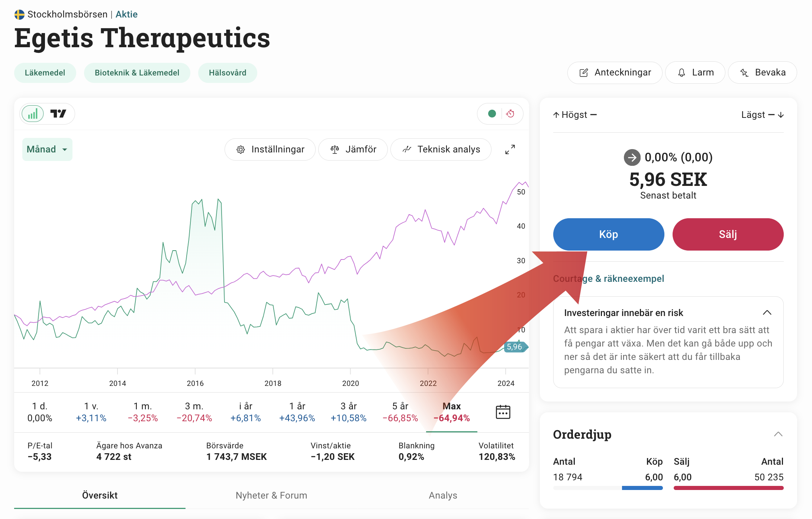The image size is (812, 519).
Task: Add the stock to Bevaka watchlist
Action: click(x=763, y=72)
